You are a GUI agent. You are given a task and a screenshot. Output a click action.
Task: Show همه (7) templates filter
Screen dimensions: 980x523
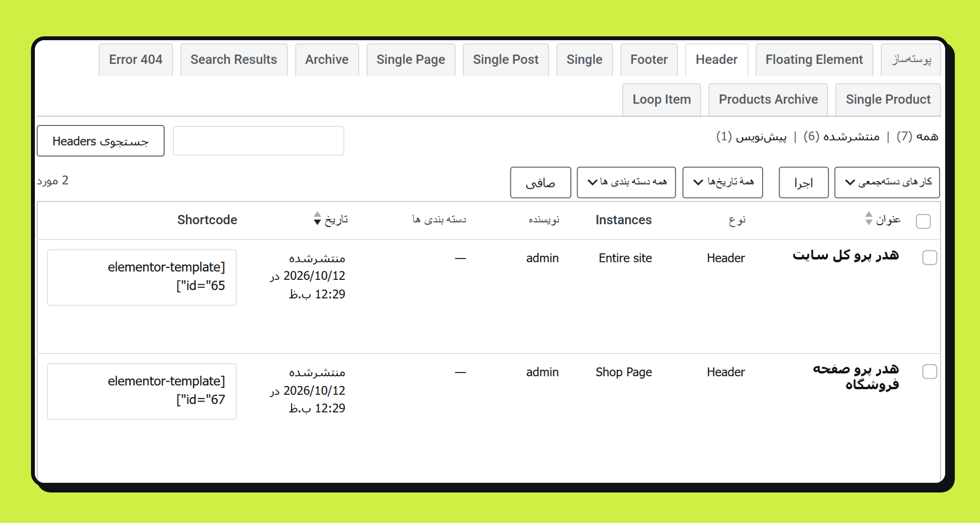point(917,137)
